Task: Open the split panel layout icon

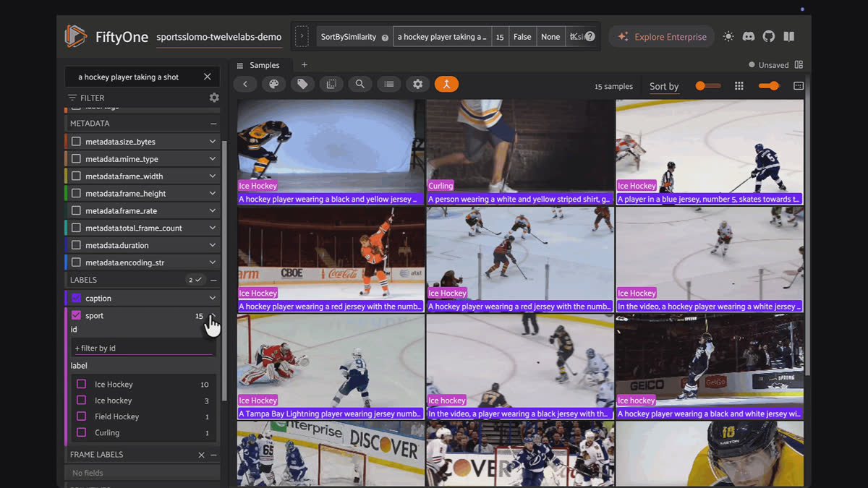Action: [x=799, y=64]
